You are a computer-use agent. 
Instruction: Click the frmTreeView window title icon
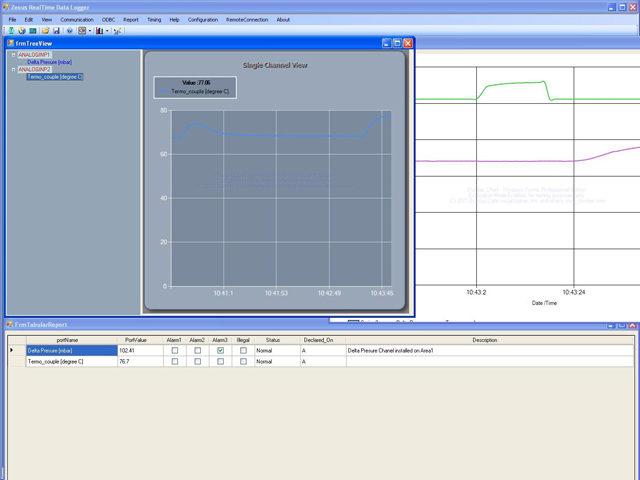(x=11, y=43)
